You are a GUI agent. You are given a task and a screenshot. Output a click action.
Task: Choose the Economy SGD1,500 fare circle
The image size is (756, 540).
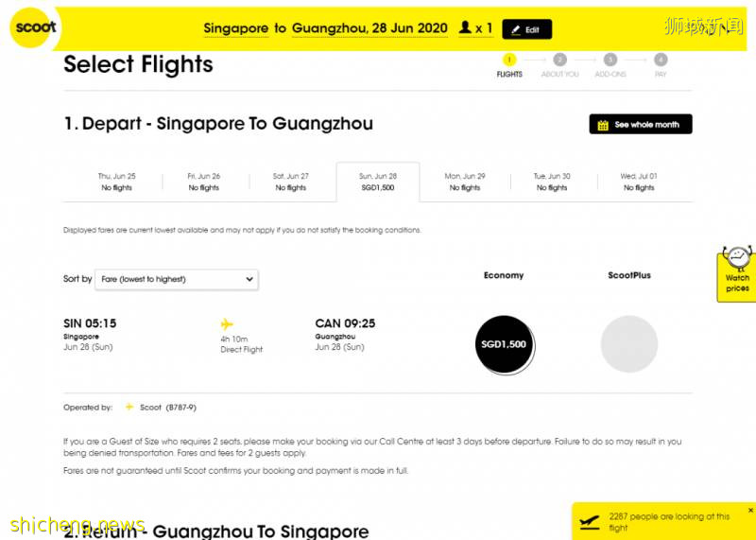(x=504, y=344)
